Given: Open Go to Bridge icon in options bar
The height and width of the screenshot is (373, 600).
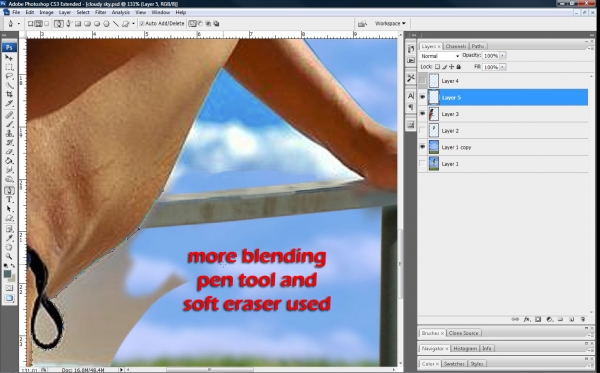Looking at the screenshot, I should coord(362,24).
